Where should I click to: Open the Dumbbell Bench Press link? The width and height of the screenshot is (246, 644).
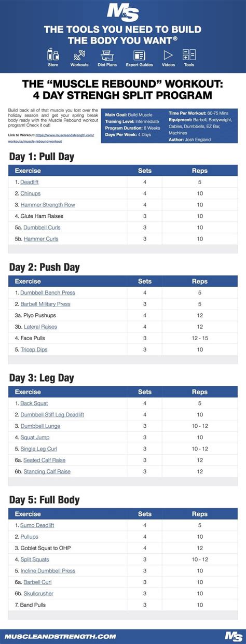(x=47, y=292)
